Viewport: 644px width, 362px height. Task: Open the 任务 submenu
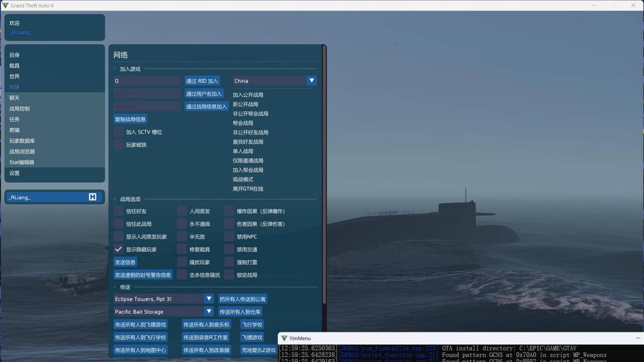point(55,119)
